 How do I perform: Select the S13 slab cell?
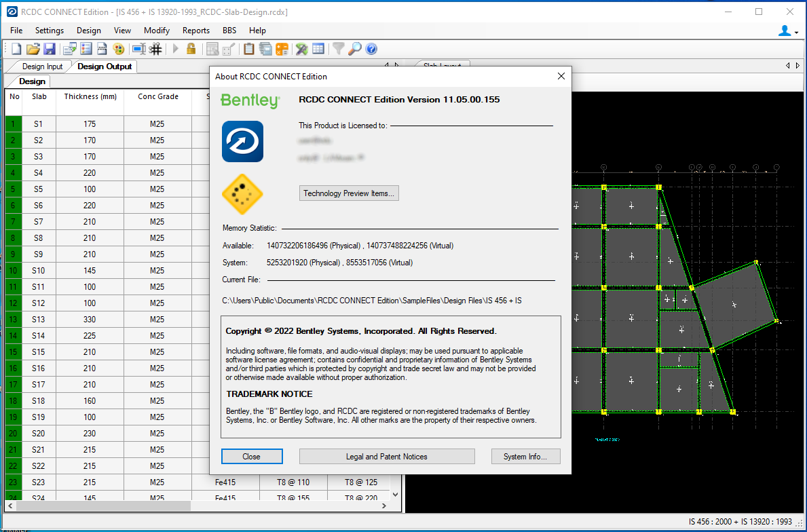coord(39,320)
